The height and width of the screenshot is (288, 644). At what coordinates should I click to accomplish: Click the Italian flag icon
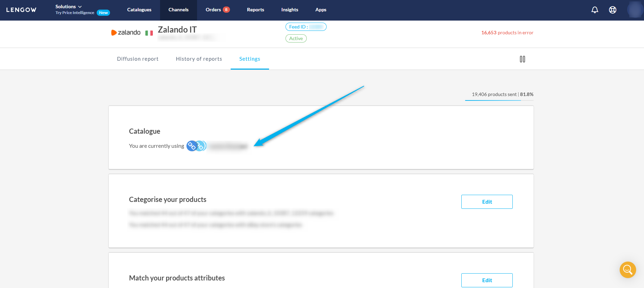click(x=149, y=33)
